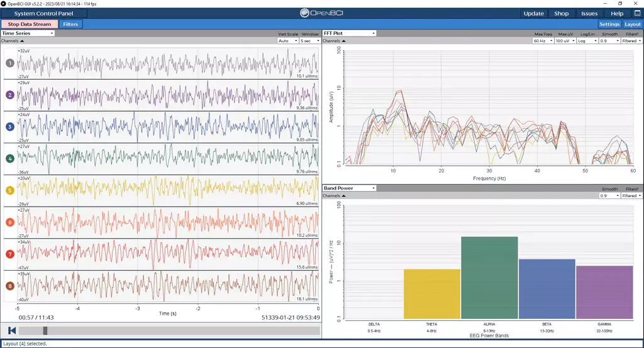Open the Vert Scale Auto dropdown

pos(287,41)
